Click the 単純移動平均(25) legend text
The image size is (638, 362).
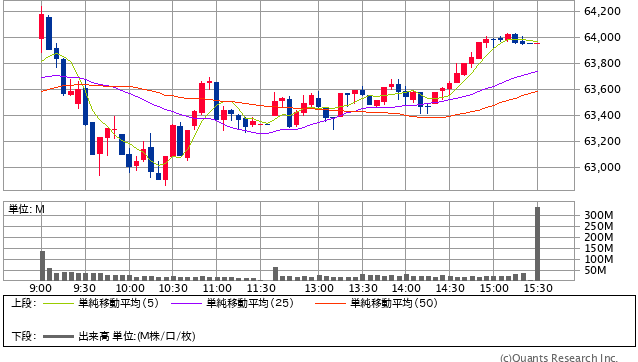250,303
